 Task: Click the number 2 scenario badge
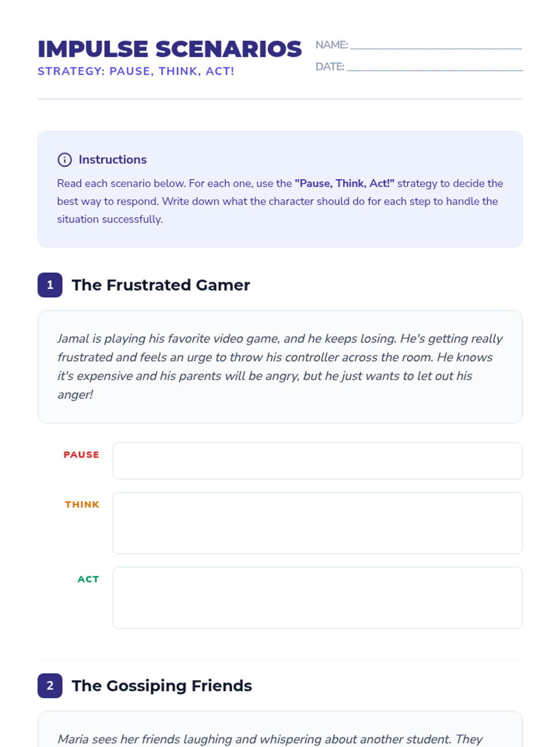pyautogui.click(x=50, y=685)
